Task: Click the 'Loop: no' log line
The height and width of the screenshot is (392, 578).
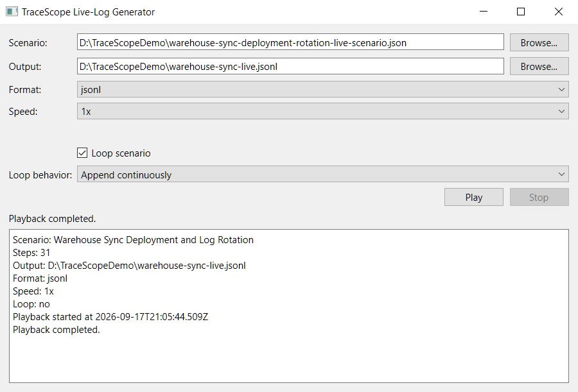Action: pyautogui.click(x=31, y=304)
